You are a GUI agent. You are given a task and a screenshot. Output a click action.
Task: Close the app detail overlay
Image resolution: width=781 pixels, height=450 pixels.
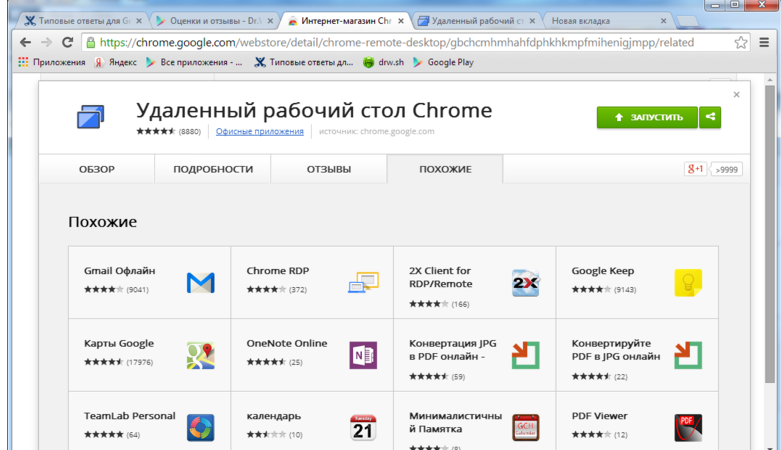tap(737, 95)
